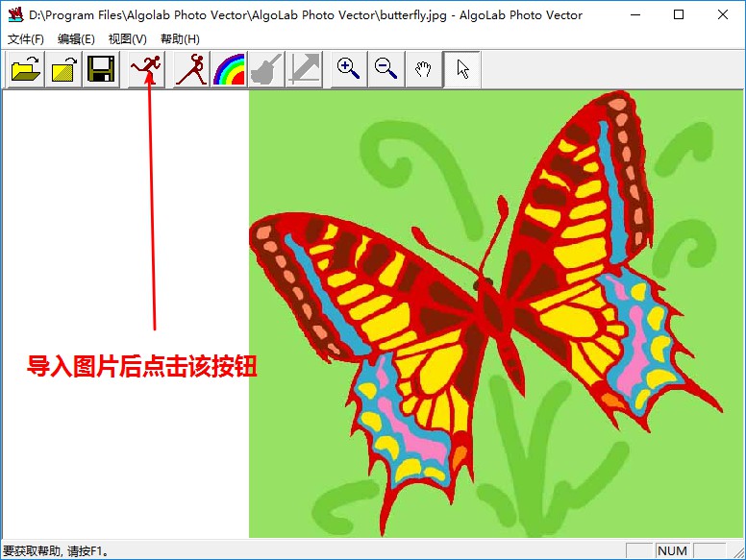Image resolution: width=746 pixels, height=560 pixels.
Task: Open the 编辑(E) menu
Action: click(76, 39)
